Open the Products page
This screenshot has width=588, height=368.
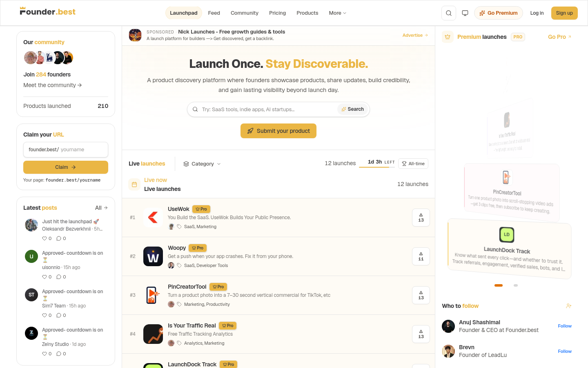click(x=307, y=13)
